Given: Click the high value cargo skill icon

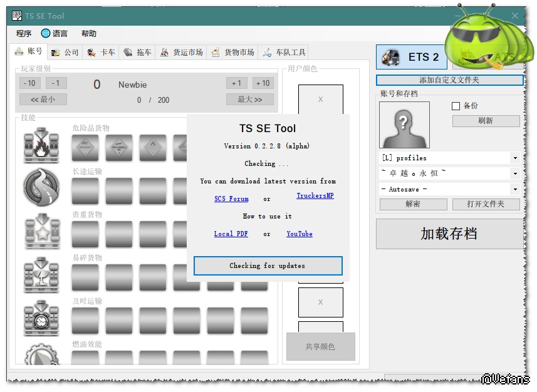Looking at the screenshot, I should [41, 231].
